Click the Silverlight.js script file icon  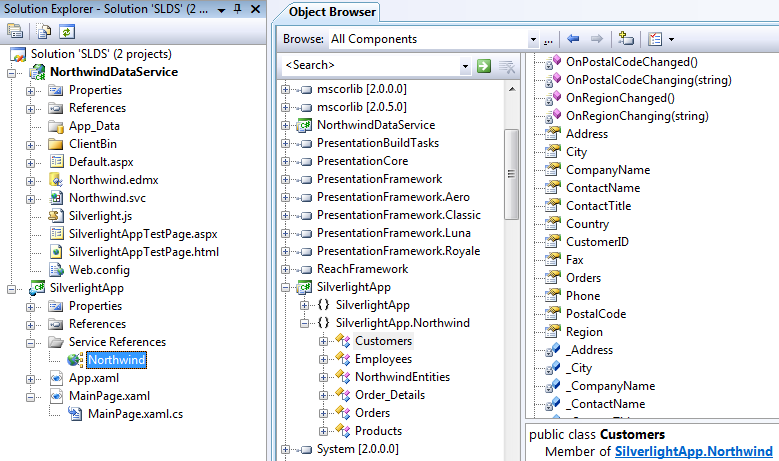pos(56,216)
